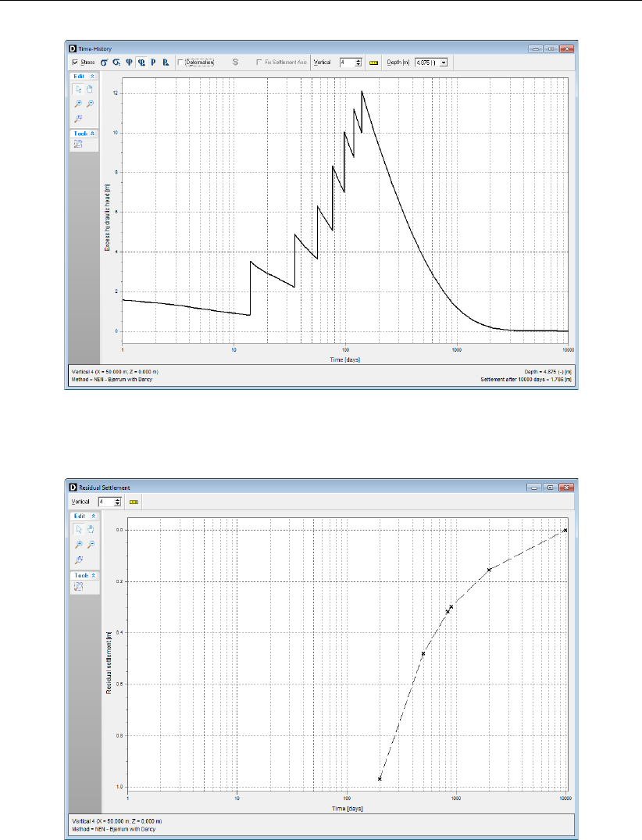642x840 pixels.
Task: Select the excess pore pressure icon in Time-History
Action: [x=166, y=63]
